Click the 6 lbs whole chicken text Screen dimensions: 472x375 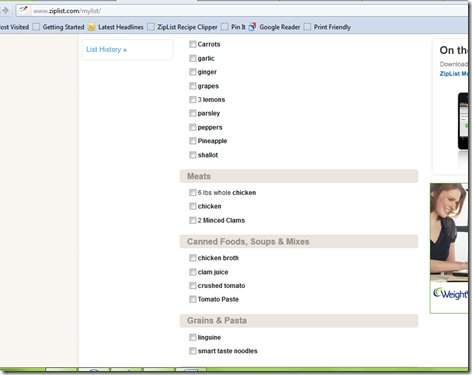pos(227,193)
